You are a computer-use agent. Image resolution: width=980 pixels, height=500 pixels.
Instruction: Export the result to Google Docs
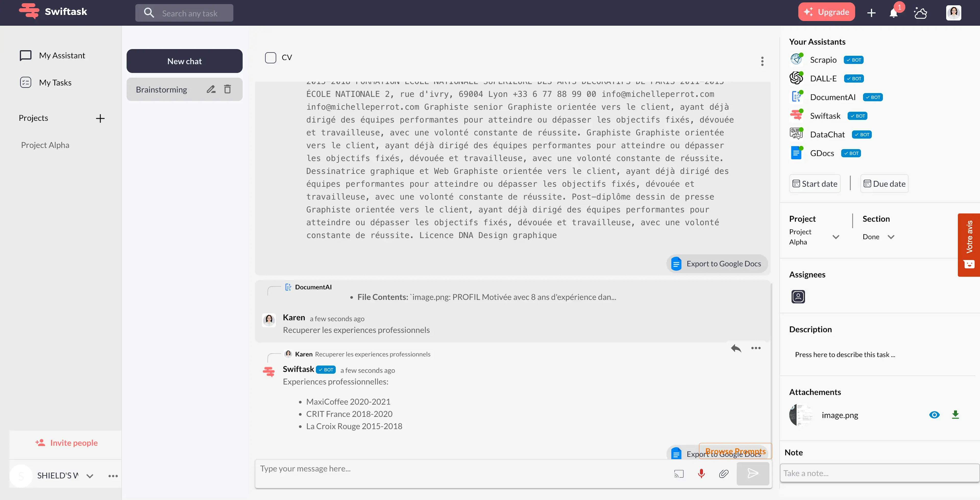(x=717, y=263)
